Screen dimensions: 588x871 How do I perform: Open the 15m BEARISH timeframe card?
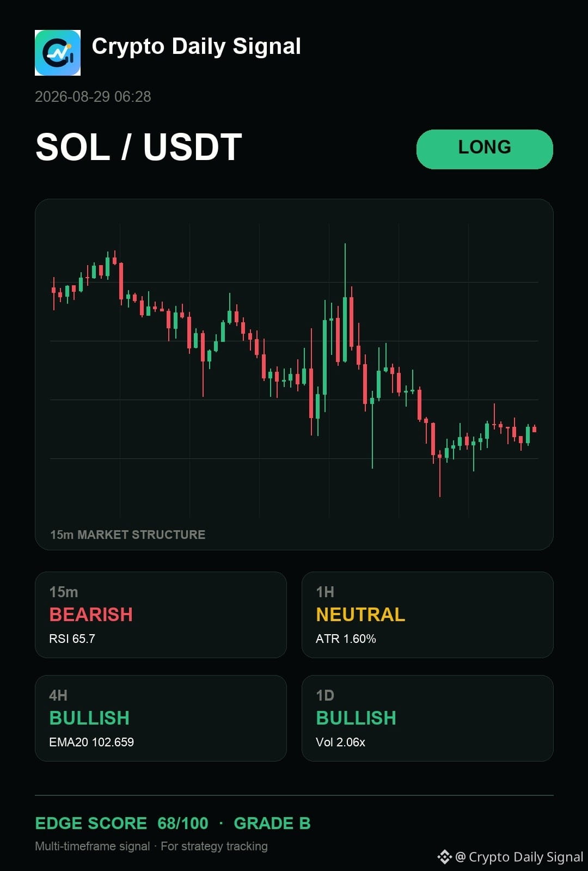161,615
